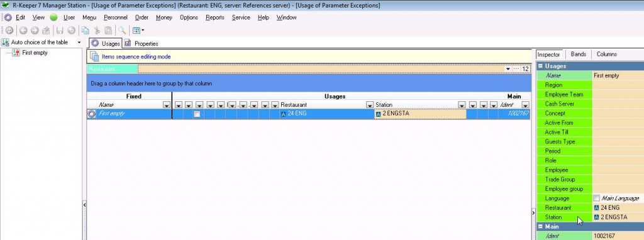
Task: Toggle the Main Language checkbox
Action: pyautogui.click(x=597, y=199)
